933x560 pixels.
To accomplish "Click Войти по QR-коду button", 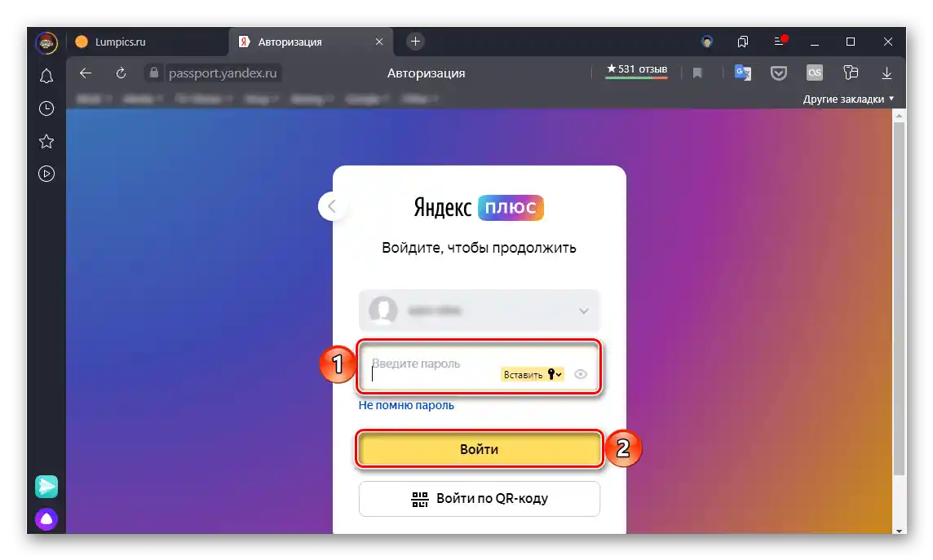I will [x=479, y=499].
